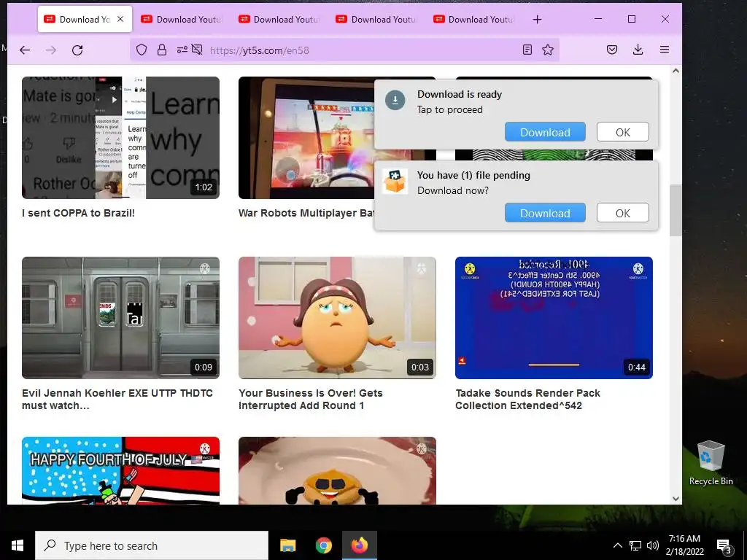Open the tracking protection shield icon
The height and width of the screenshot is (560, 747).
pyautogui.click(x=142, y=50)
